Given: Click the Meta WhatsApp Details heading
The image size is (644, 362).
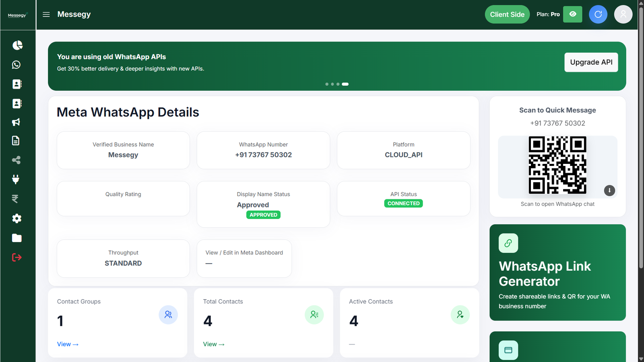Looking at the screenshot, I should point(128,112).
